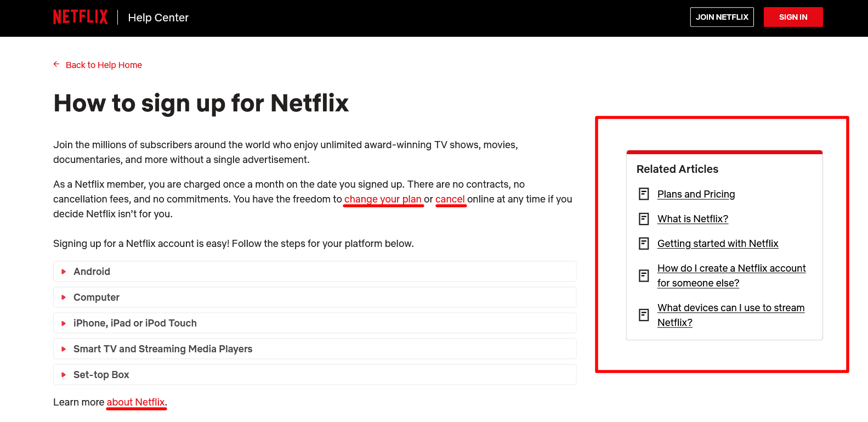
Task: Expand the Set-top Box section
Action: point(101,375)
